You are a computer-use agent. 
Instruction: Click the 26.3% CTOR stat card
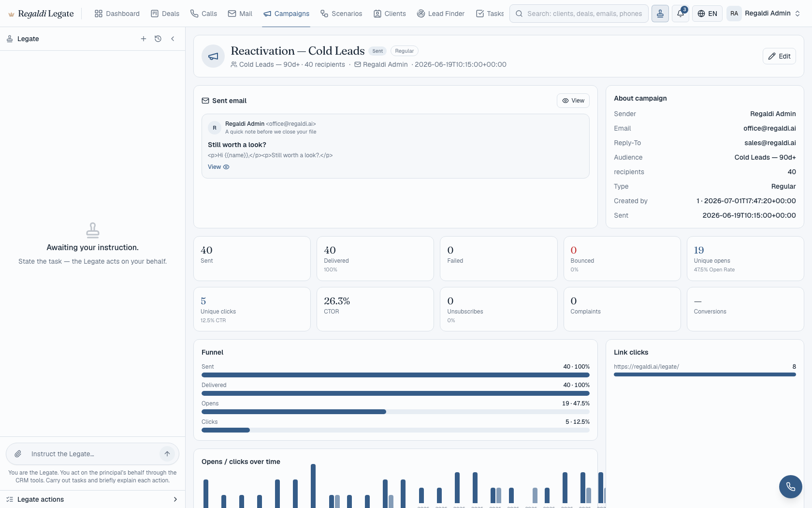click(375, 309)
